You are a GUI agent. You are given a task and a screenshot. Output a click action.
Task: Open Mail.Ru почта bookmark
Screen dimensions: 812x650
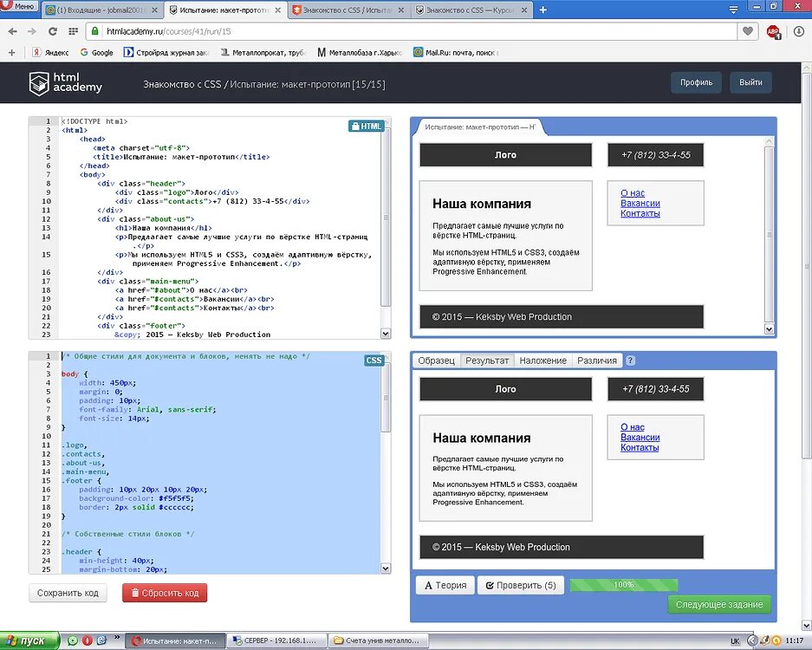(456, 52)
